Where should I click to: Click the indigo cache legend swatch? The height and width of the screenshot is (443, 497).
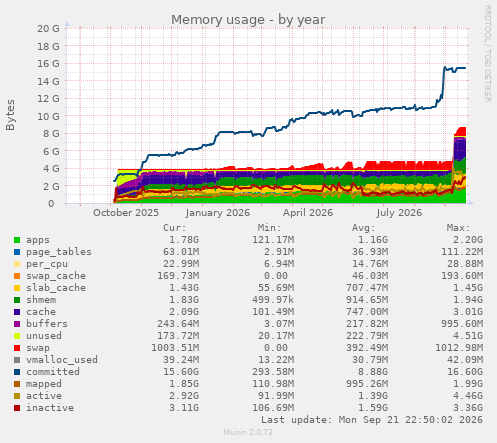click(x=17, y=312)
